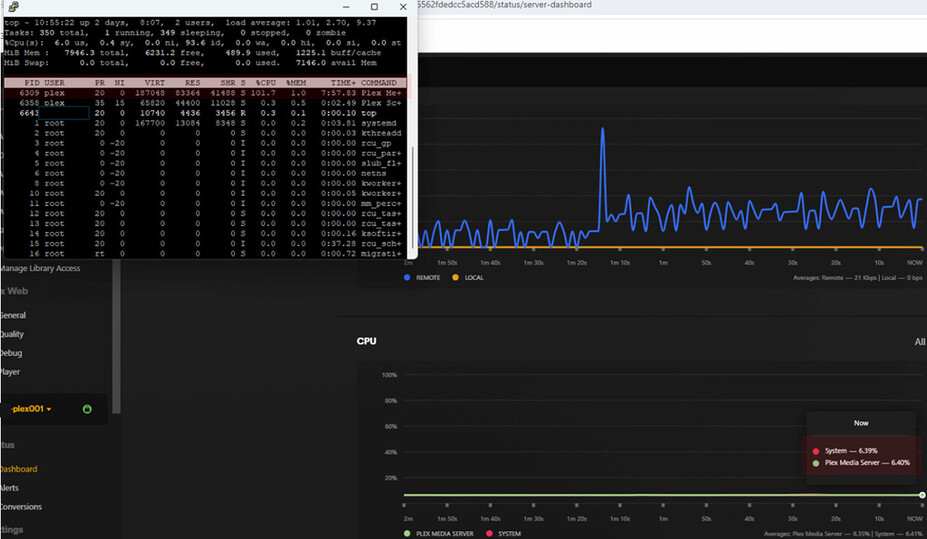Click the 30s marker on CPU timeline
The width and height of the screenshot is (927, 539).
coord(793,518)
